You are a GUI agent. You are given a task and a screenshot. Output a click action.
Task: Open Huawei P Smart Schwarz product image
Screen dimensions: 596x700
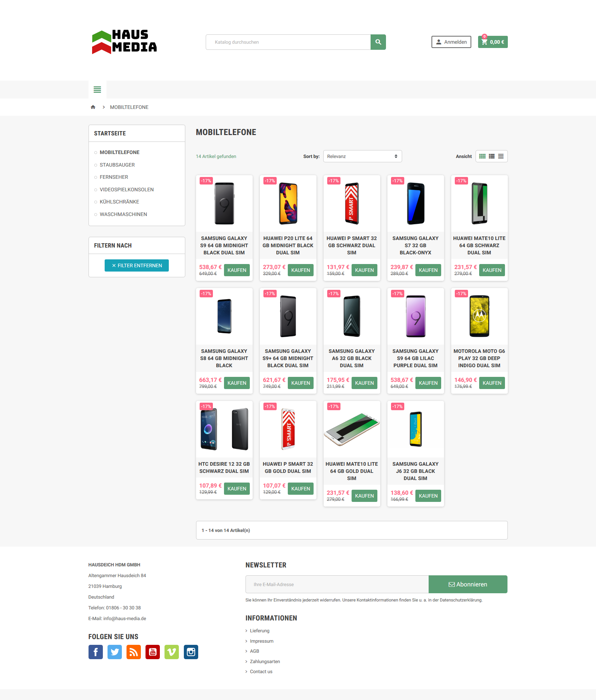tap(352, 203)
